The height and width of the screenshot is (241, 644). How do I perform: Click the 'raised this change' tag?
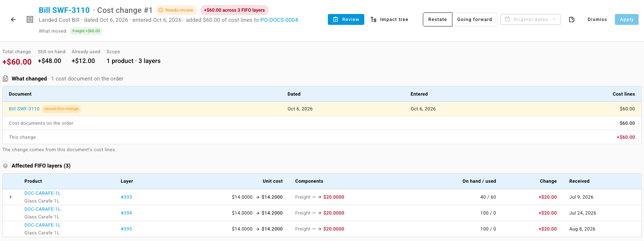point(61,109)
